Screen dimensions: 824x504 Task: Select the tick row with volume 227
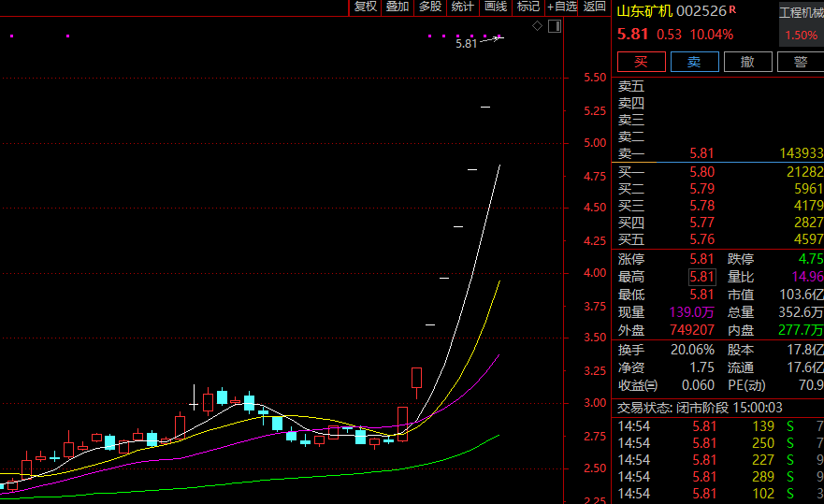tap(718, 460)
